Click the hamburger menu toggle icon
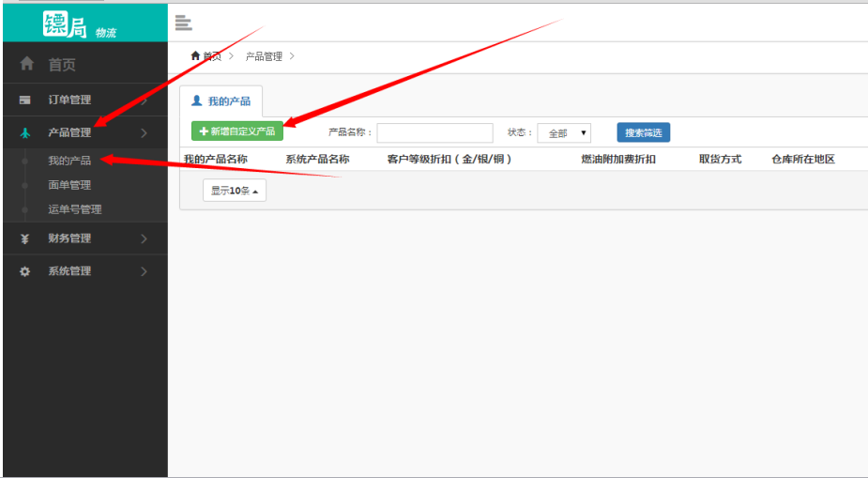Viewport: 868px width, 478px height. 183,23
